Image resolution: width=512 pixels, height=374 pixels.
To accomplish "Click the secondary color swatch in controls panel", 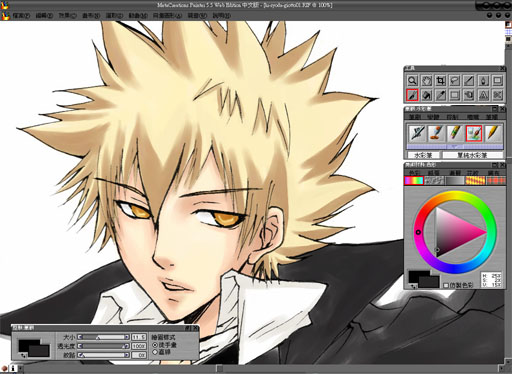I will [x=39, y=352].
